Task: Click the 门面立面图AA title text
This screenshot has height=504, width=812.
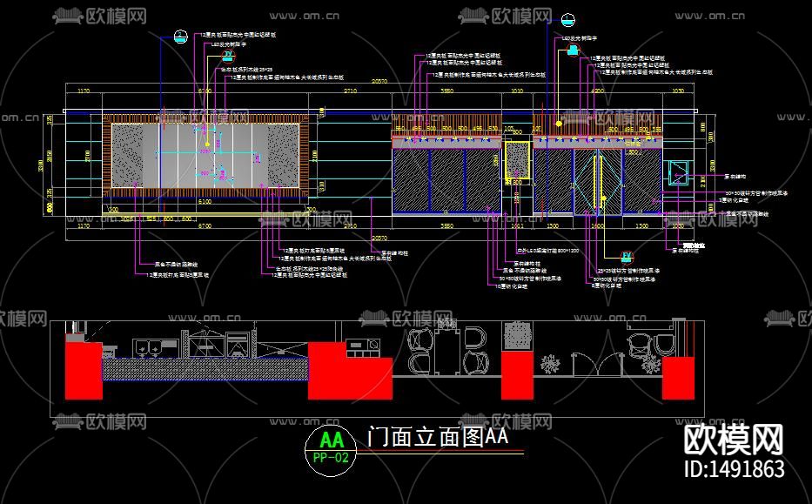Action: (x=435, y=437)
